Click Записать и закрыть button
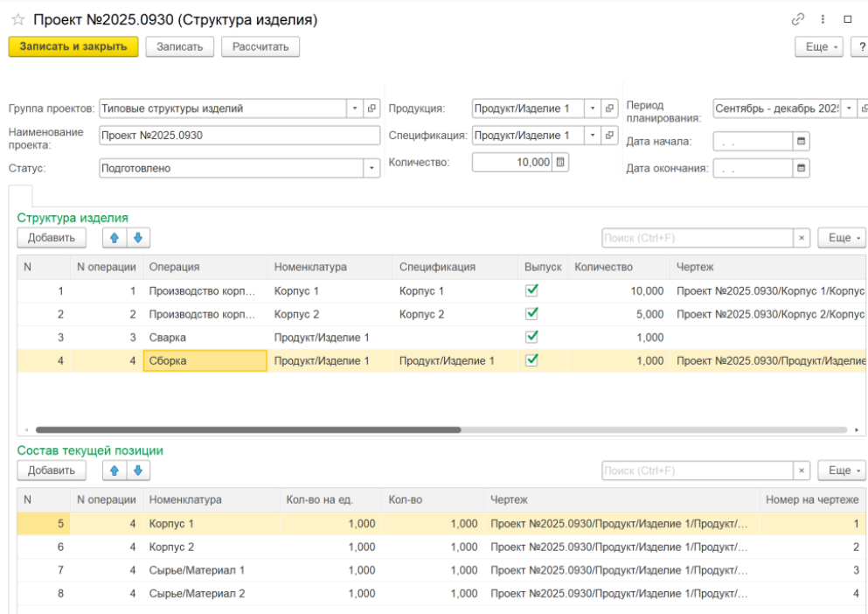868x614 pixels. (x=73, y=46)
